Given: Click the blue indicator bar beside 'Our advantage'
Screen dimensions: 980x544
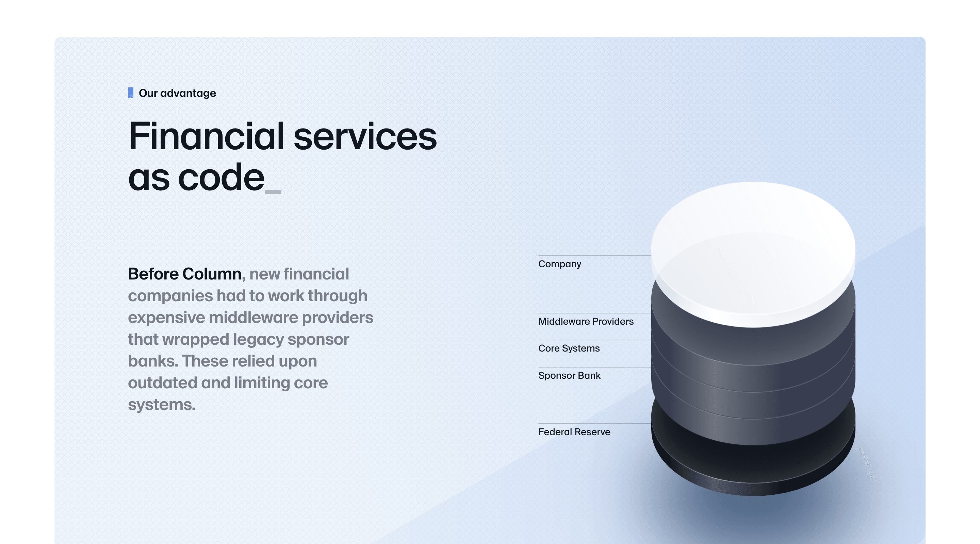Looking at the screenshot, I should 130,93.
